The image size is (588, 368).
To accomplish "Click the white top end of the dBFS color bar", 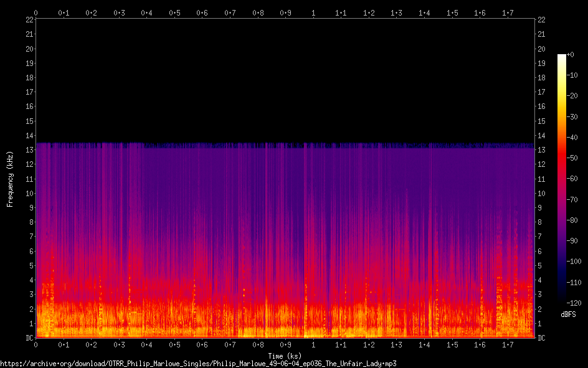I will [x=562, y=57].
